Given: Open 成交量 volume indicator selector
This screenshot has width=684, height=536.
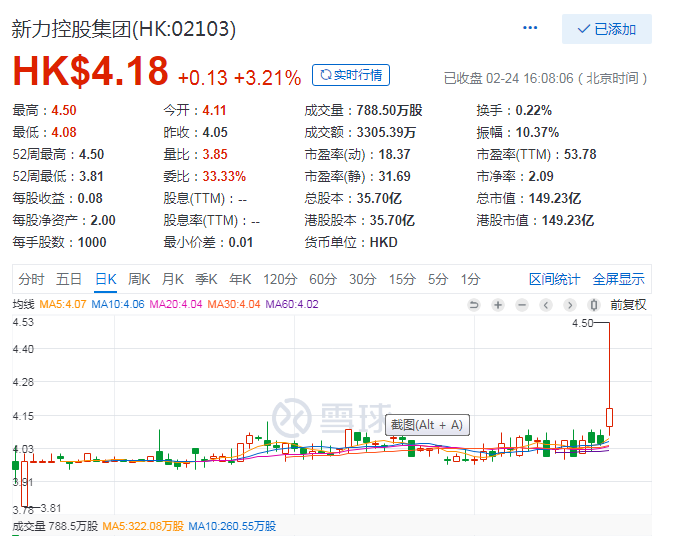Looking at the screenshot, I should point(28,526).
